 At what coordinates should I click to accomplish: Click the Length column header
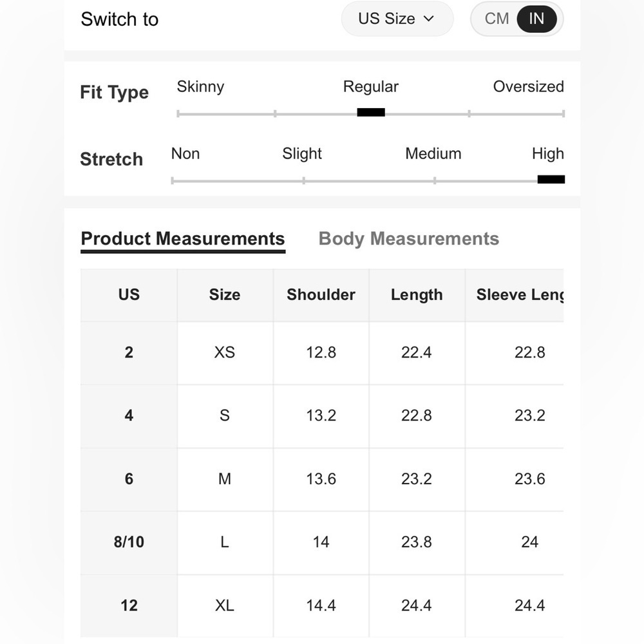point(417,295)
